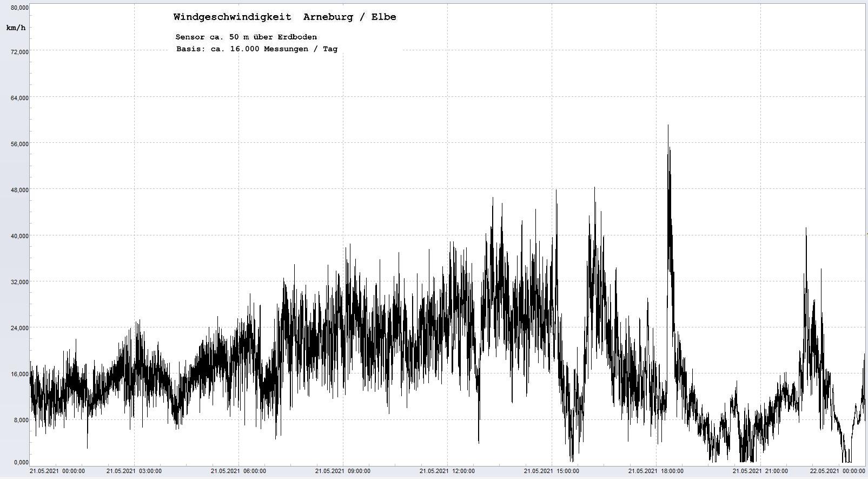
Task: Select the 21.05.2021 03:00:00 axis label
Action: (x=134, y=471)
